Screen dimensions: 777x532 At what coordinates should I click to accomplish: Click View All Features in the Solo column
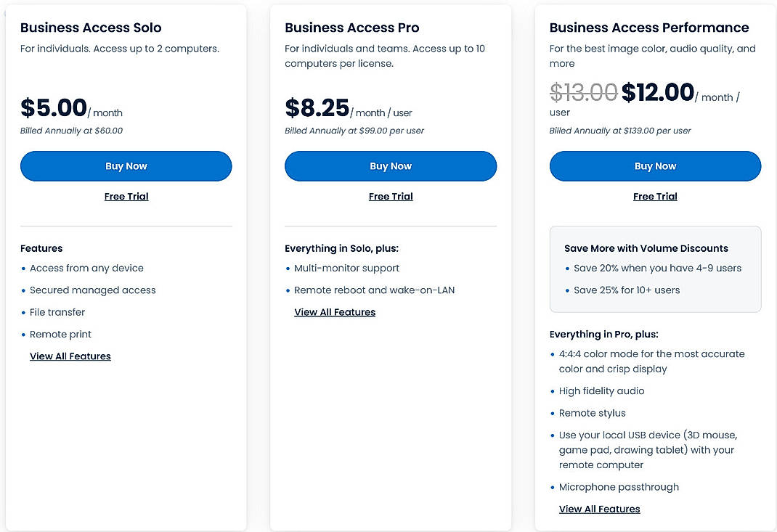70,356
